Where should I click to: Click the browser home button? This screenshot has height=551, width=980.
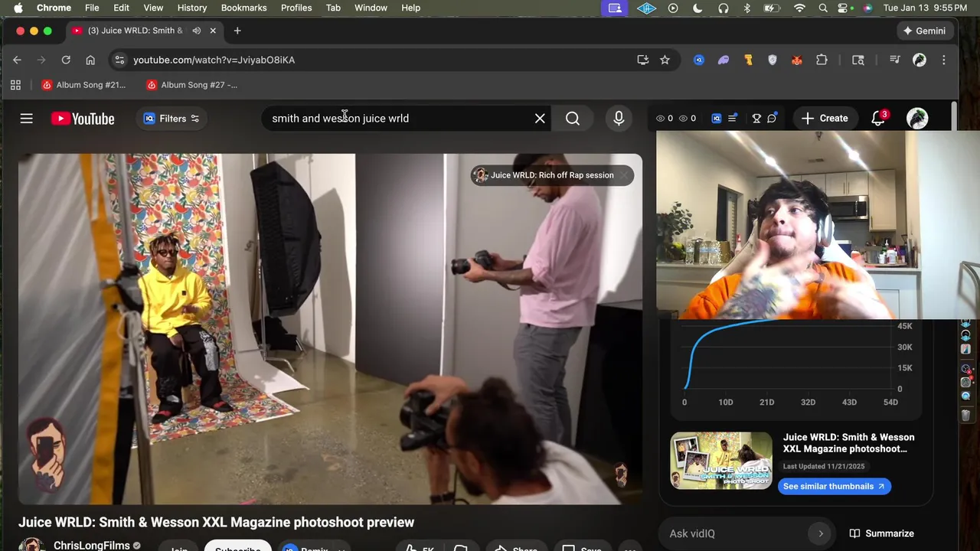pyautogui.click(x=90, y=60)
